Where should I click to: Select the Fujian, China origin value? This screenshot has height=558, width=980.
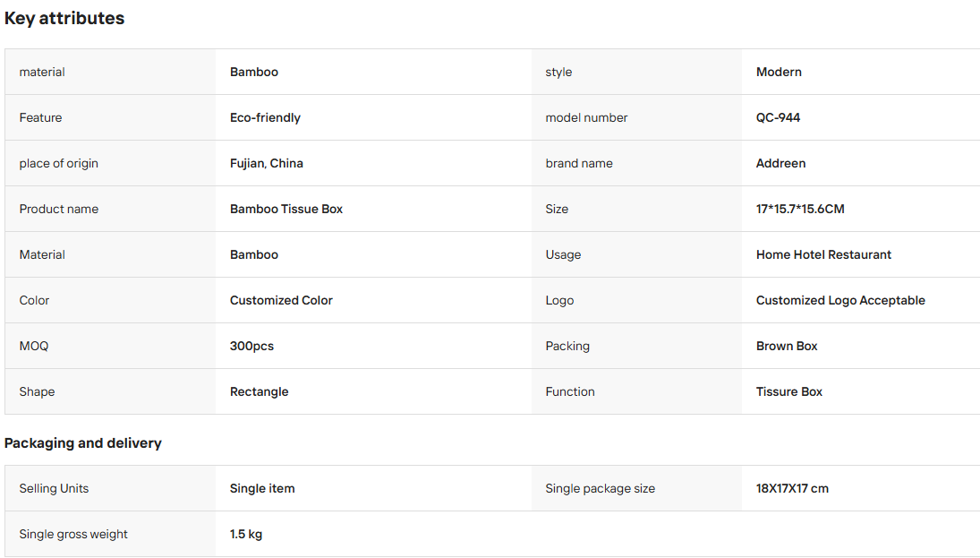click(x=266, y=163)
